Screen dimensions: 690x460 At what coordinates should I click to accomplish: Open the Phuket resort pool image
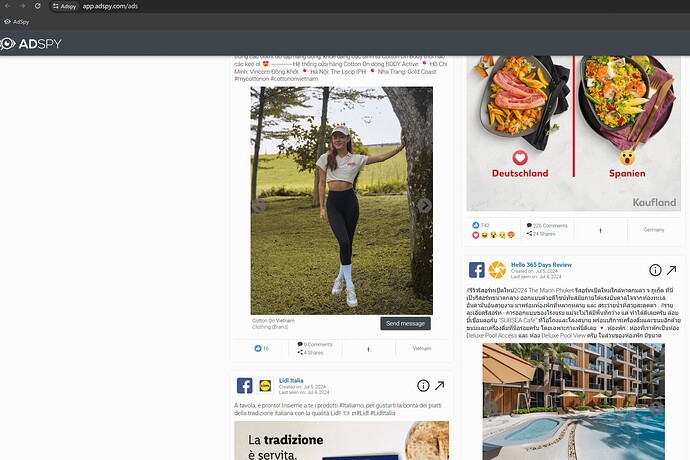coord(573,401)
